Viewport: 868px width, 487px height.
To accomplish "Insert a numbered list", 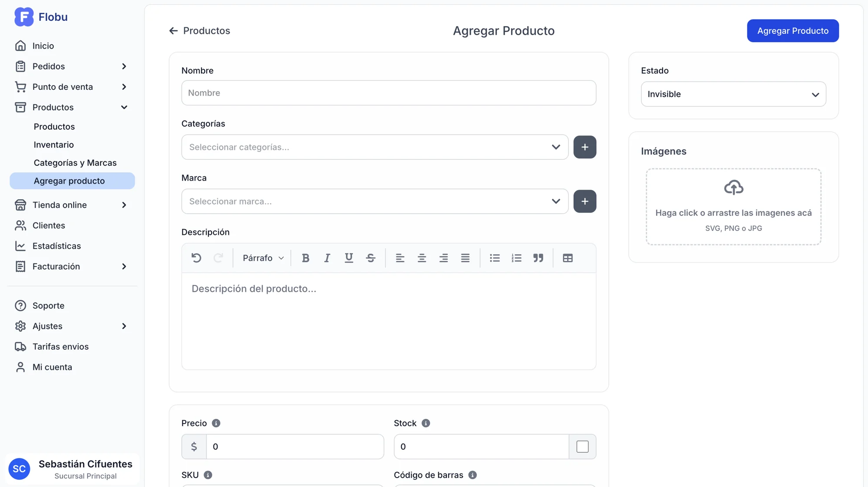I will click(x=516, y=258).
